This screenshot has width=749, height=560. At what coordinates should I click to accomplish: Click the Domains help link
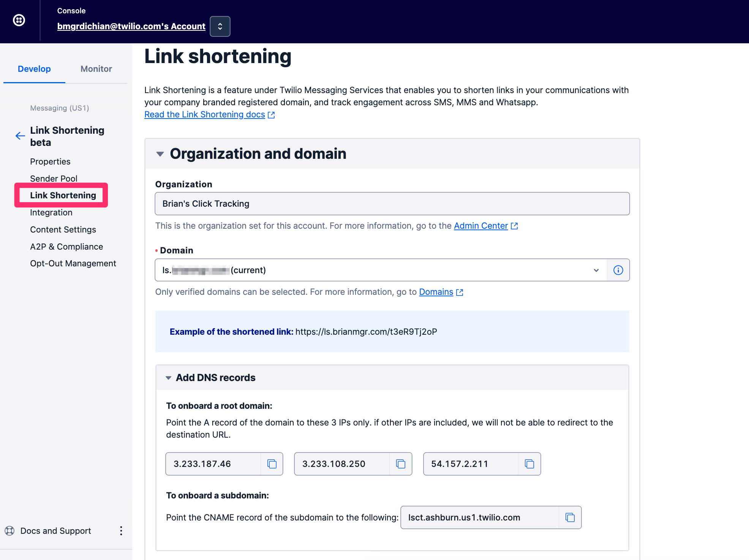pyautogui.click(x=436, y=292)
